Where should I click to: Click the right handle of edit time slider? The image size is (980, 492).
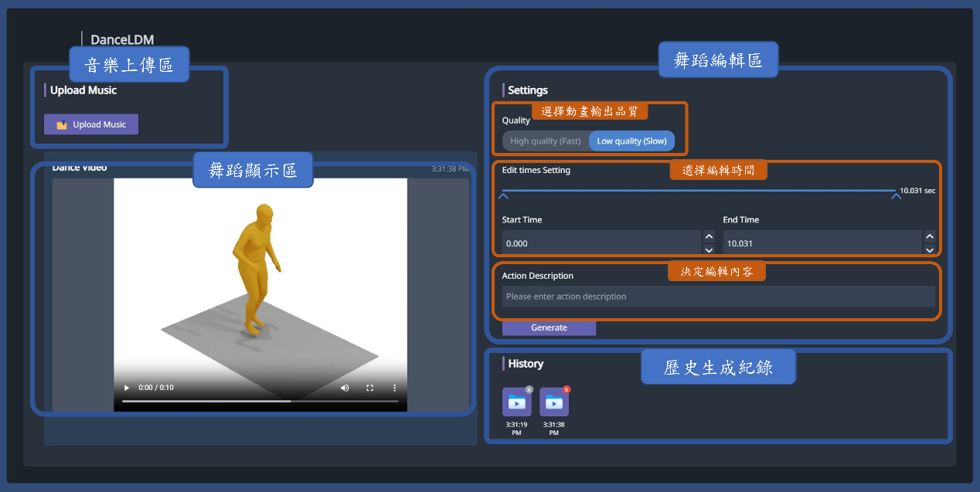pos(896,196)
